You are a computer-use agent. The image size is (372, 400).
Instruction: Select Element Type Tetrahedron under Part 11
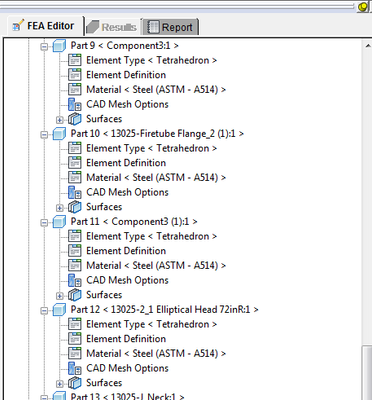152,236
